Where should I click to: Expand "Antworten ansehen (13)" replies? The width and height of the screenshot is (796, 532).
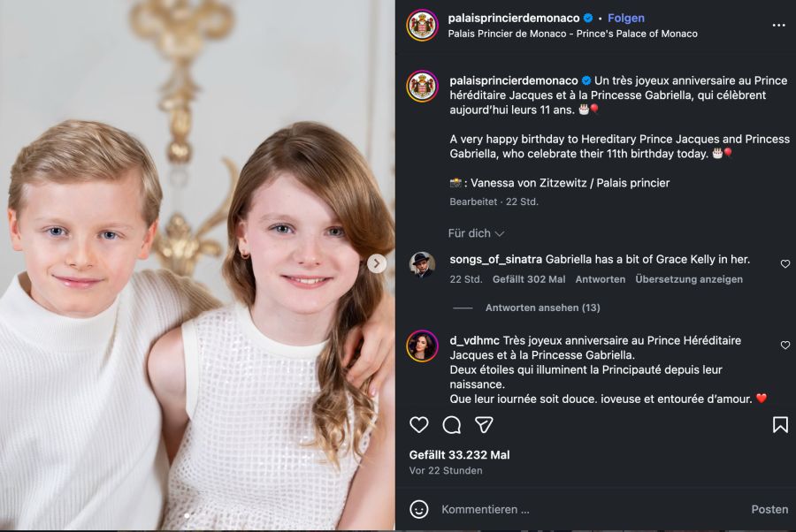coord(542,308)
